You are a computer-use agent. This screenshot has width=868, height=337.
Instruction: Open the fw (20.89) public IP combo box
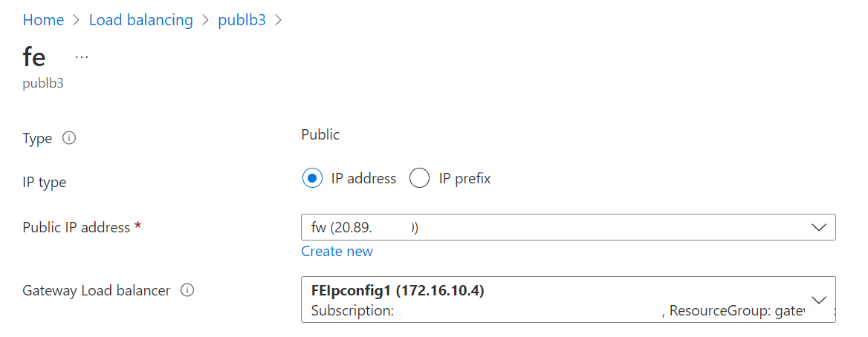click(569, 227)
